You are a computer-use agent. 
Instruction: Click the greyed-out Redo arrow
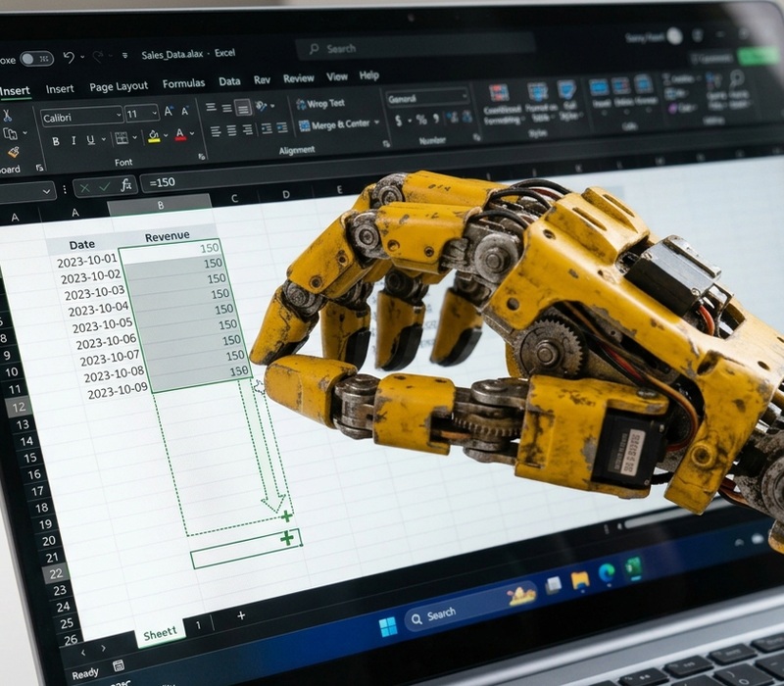pos(98,57)
